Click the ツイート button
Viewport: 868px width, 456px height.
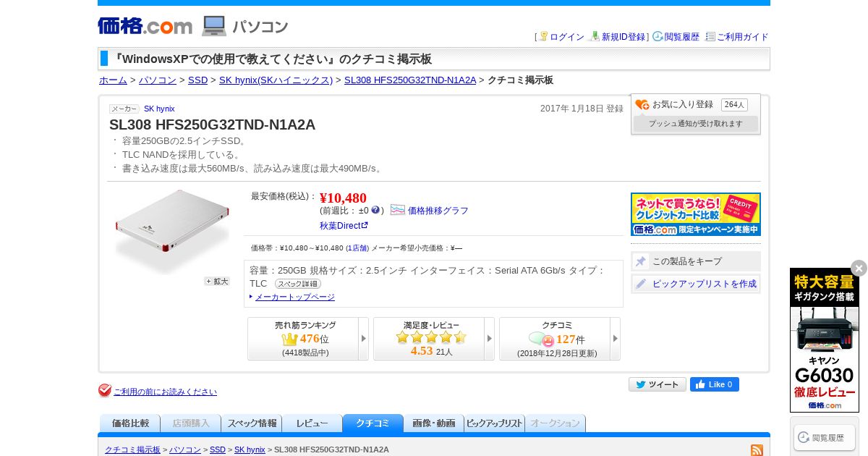658,384
